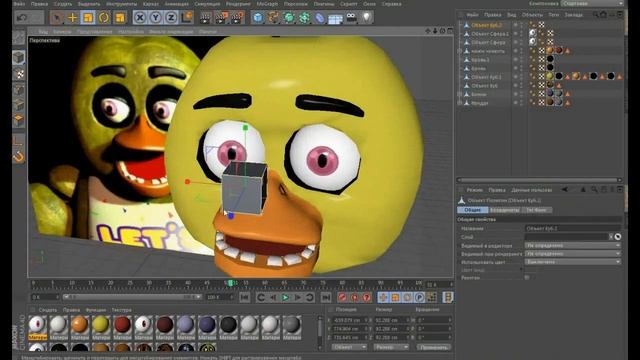Click the green timeline playhead marker
The image size is (640, 360).
[231, 283]
